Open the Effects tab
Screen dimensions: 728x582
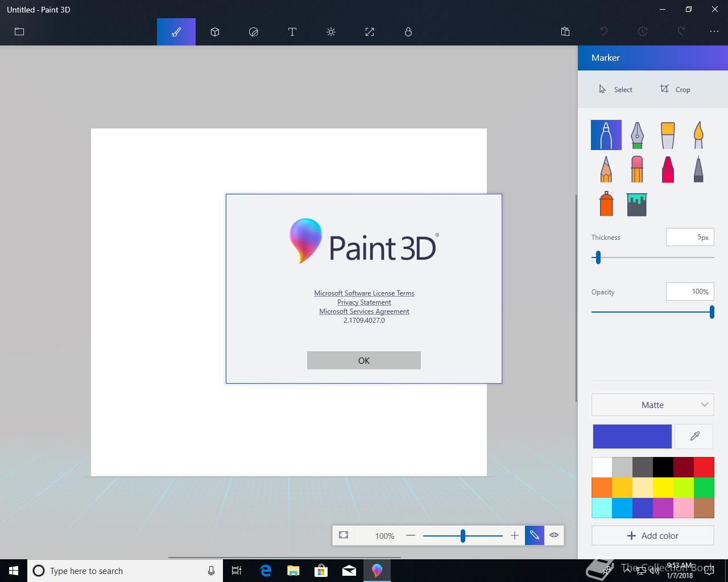point(331,32)
